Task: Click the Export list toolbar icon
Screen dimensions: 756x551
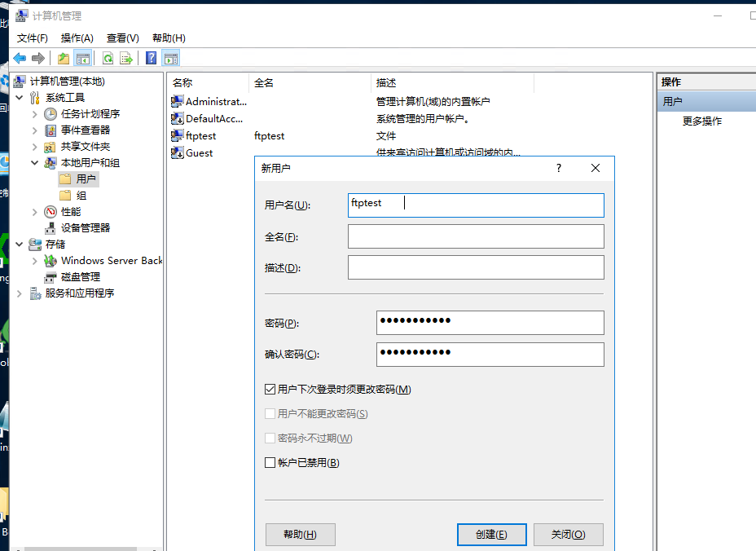Action: click(x=126, y=59)
